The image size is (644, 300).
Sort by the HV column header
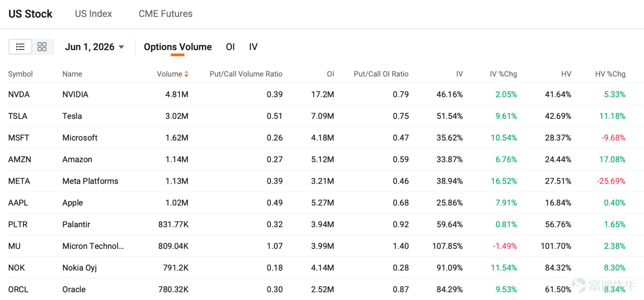click(x=566, y=74)
